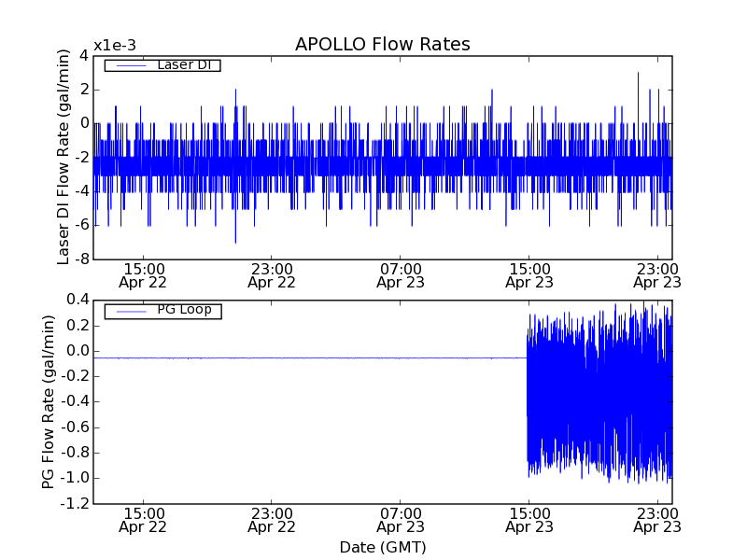Click the top plot's y-axis value 4
The image size is (747, 560).
pos(84,56)
